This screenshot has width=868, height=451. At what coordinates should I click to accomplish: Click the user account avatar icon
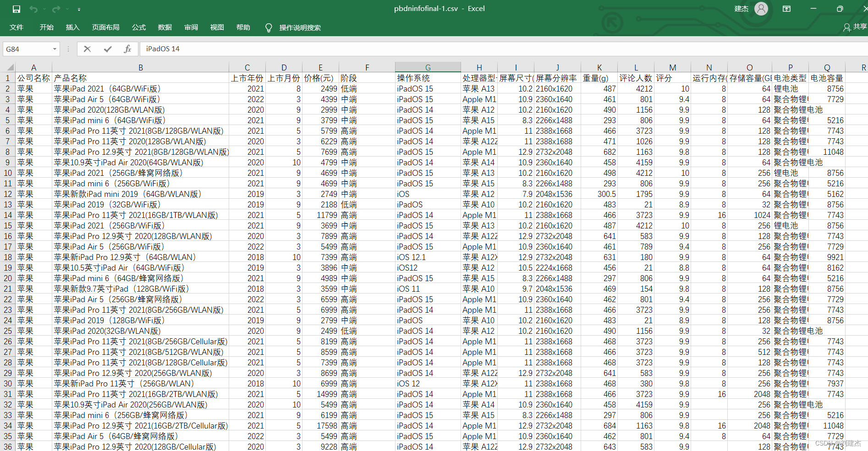tap(761, 9)
